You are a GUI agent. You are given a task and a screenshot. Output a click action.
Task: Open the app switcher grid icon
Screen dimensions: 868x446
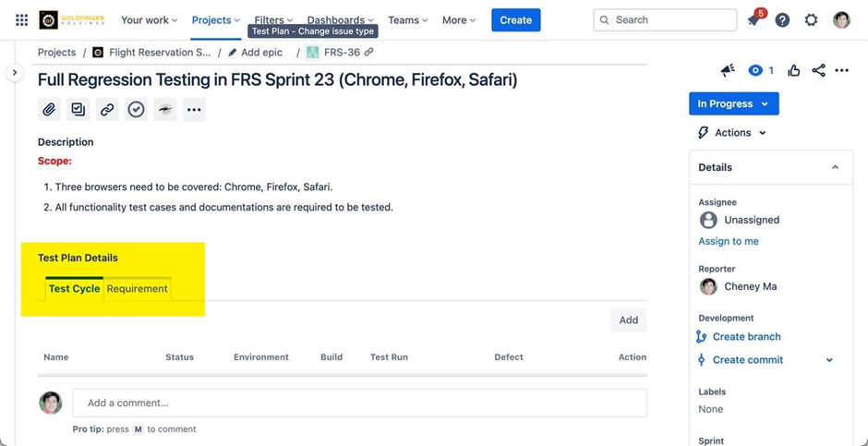(x=21, y=19)
